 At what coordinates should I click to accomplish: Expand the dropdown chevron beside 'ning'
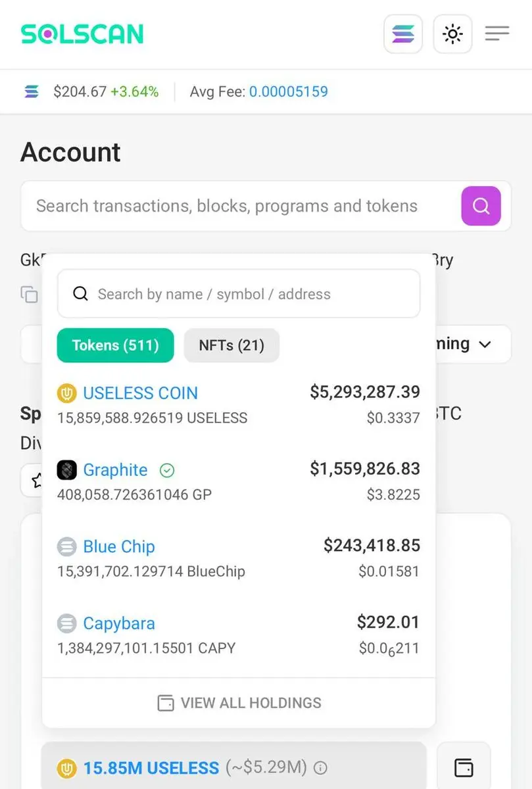click(485, 345)
